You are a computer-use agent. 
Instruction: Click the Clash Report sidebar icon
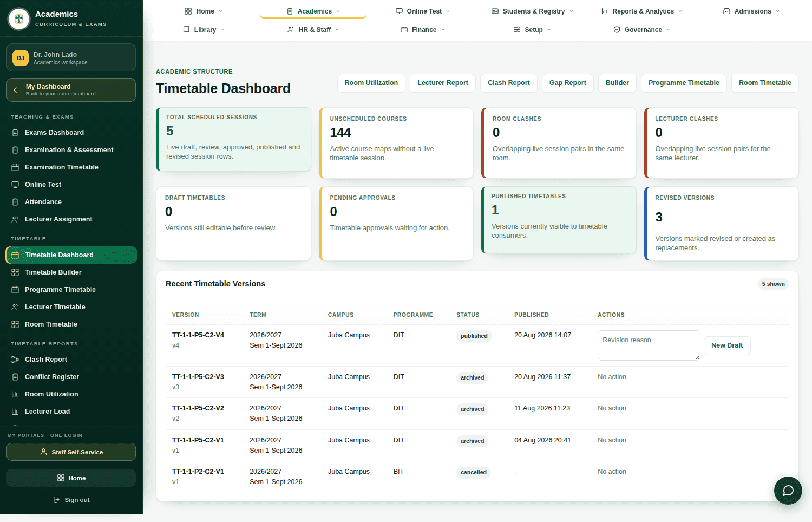point(15,360)
